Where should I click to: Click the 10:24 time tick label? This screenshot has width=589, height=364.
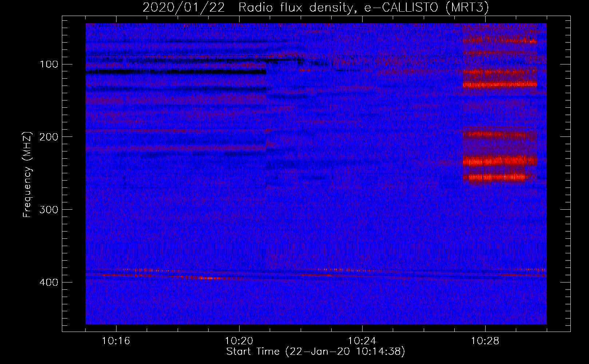[x=362, y=341]
